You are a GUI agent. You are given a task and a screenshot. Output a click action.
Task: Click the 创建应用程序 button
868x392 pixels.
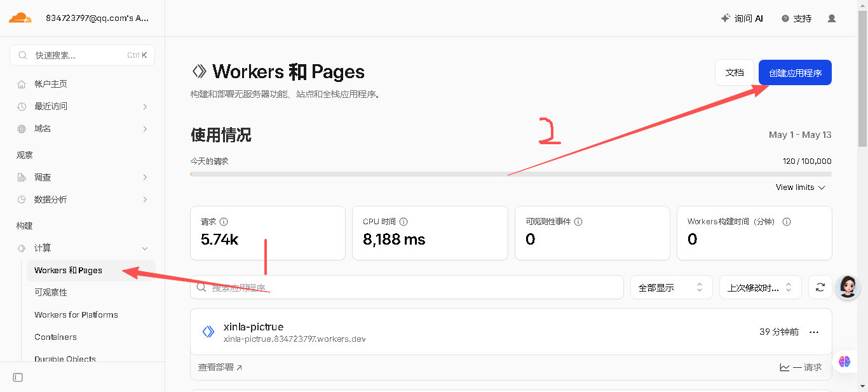coord(795,72)
